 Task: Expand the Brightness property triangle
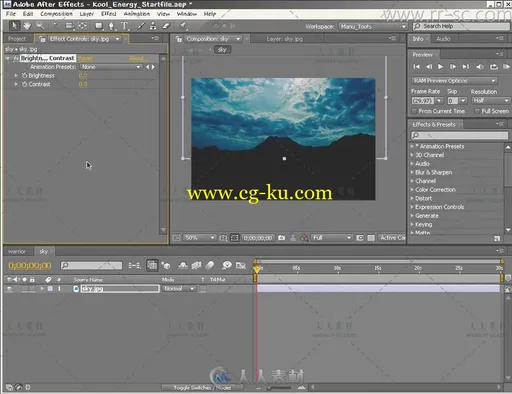16,76
